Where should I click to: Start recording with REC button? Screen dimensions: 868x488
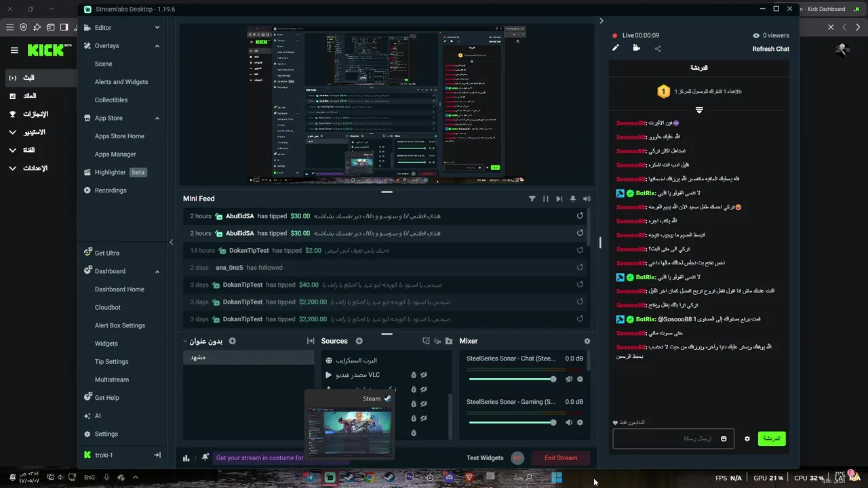click(517, 458)
